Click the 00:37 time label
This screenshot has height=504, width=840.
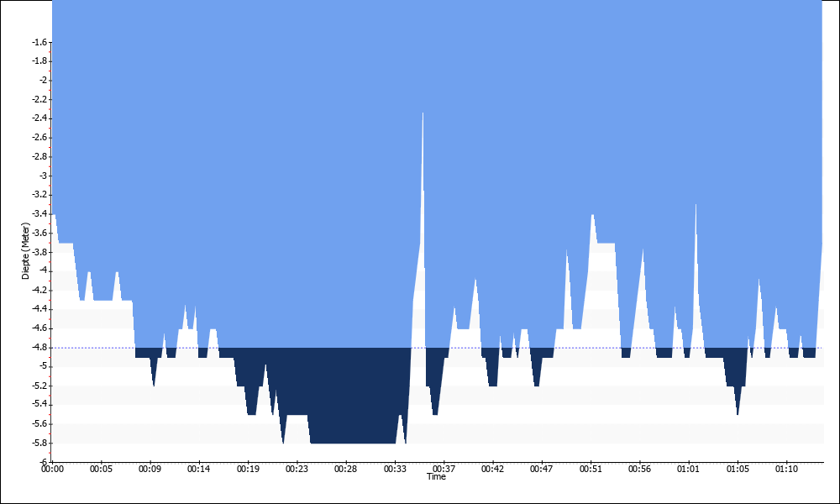[444, 470]
